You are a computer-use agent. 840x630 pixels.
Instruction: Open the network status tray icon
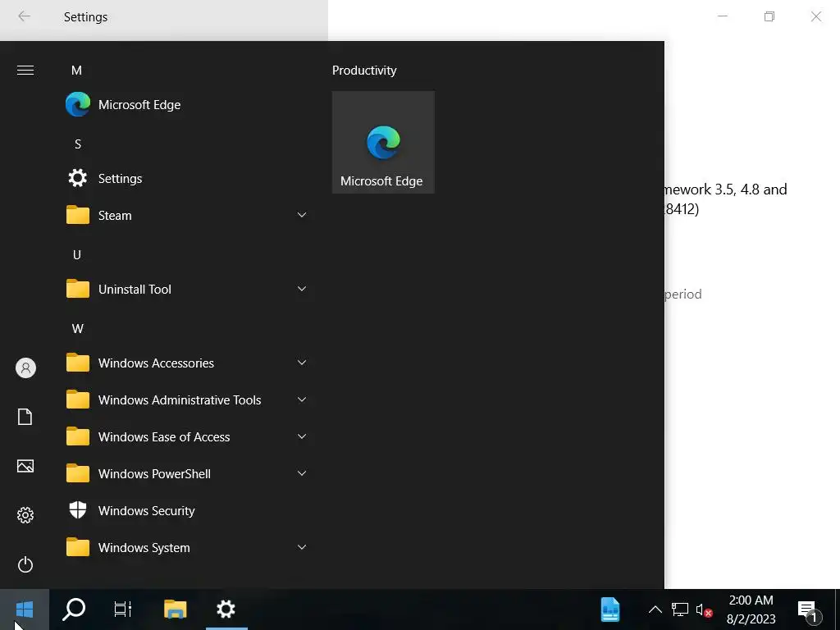coord(680,609)
